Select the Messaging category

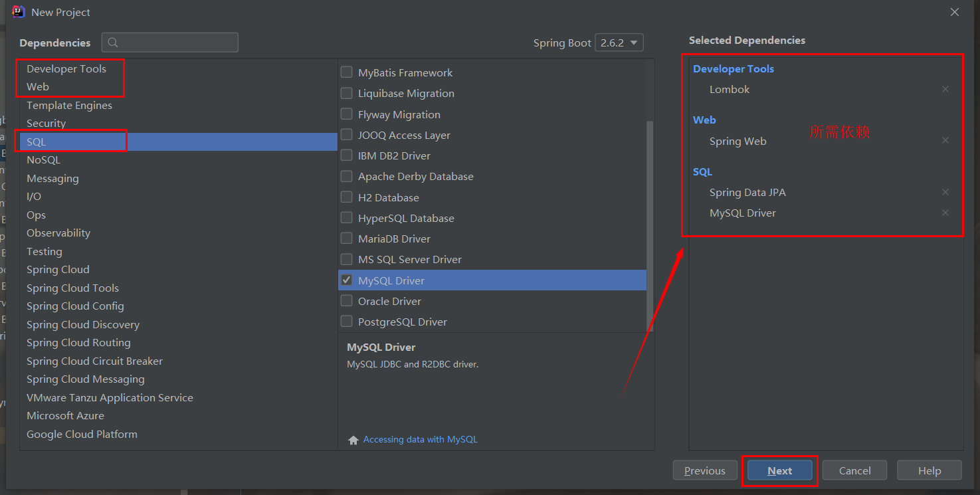click(179, 178)
